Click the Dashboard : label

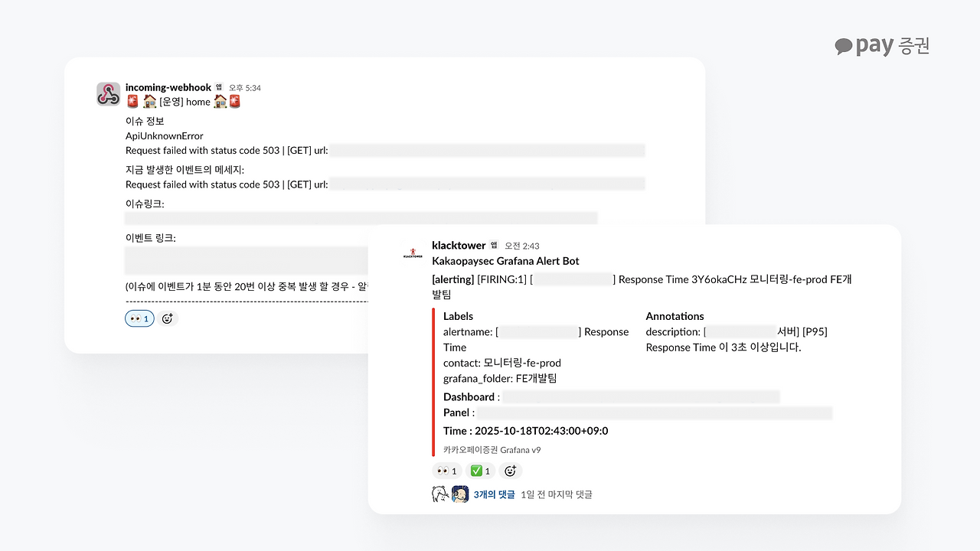coord(472,396)
